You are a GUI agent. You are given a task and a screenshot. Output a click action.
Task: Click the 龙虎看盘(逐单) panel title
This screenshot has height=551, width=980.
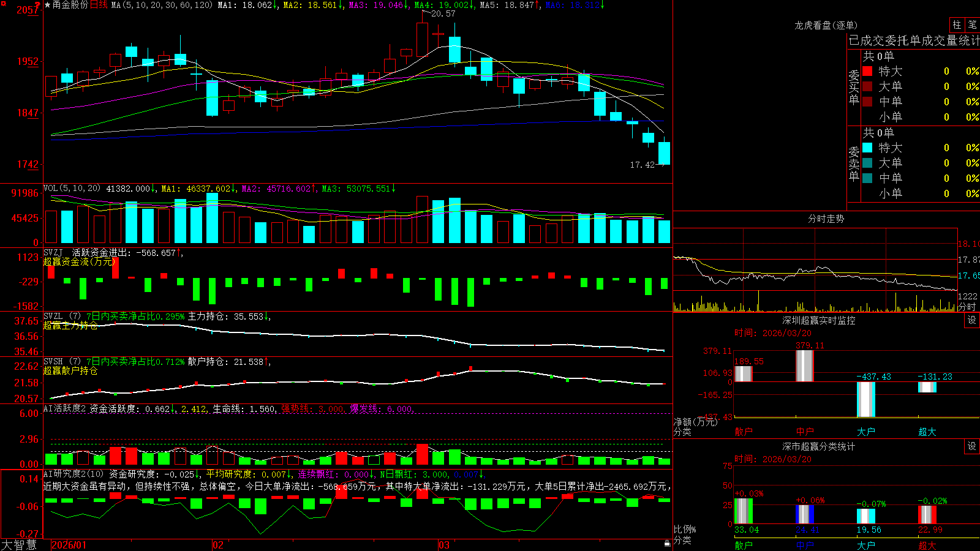click(x=826, y=25)
